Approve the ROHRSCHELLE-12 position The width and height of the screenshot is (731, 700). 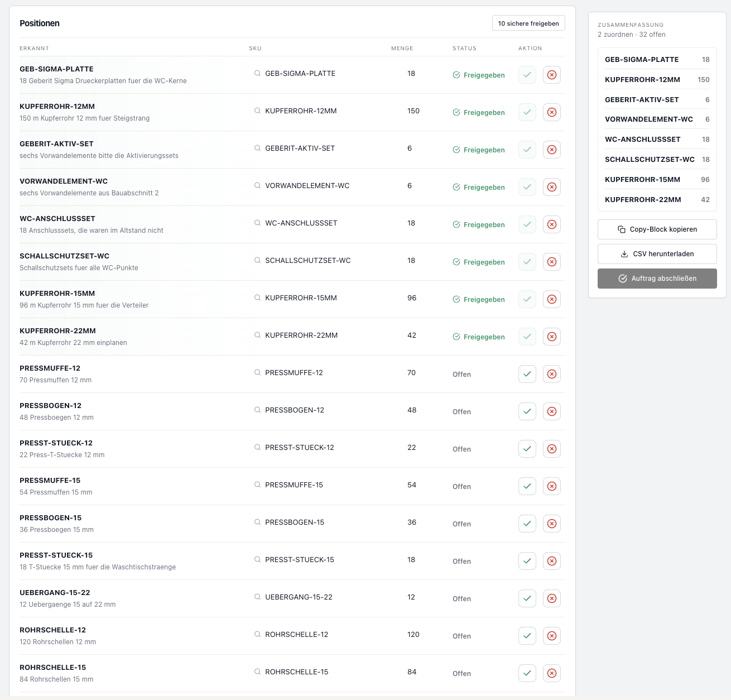coord(527,636)
